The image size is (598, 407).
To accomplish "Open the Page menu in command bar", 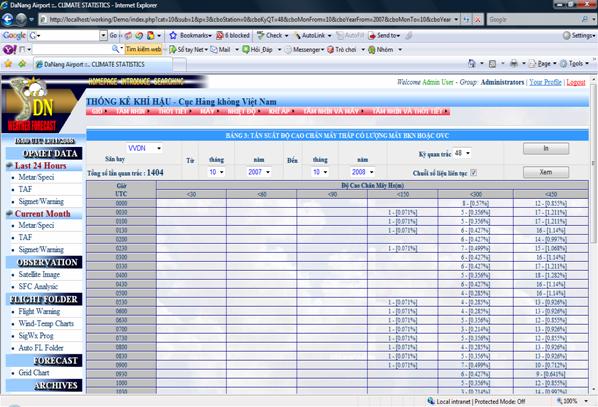I will pos(542,64).
